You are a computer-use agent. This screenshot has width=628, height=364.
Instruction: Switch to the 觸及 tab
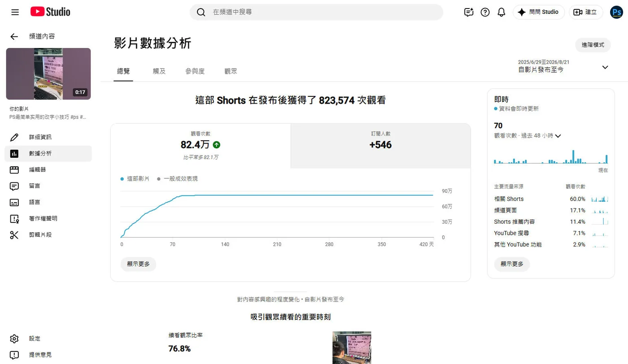[159, 71]
